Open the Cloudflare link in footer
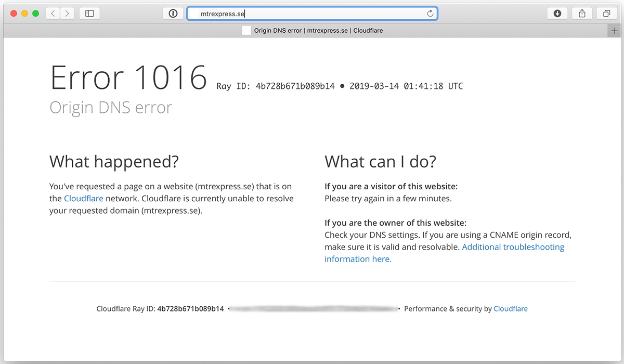The height and width of the screenshot is (364, 624). [x=511, y=308]
